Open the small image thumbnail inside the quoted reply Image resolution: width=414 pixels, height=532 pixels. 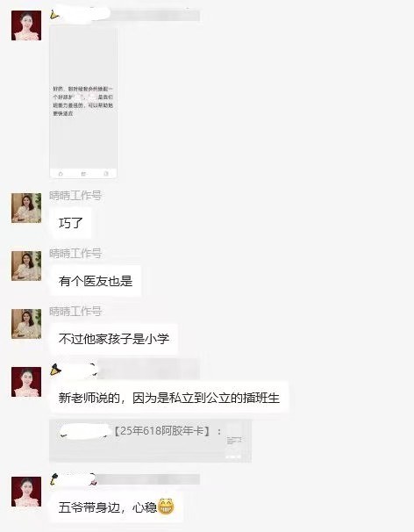[234, 442]
